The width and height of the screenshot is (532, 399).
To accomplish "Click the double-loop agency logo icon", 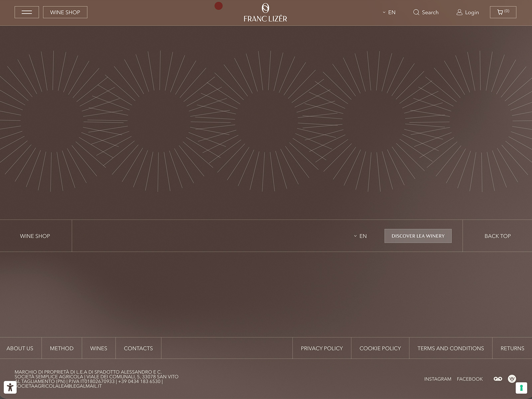I will (497, 379).
